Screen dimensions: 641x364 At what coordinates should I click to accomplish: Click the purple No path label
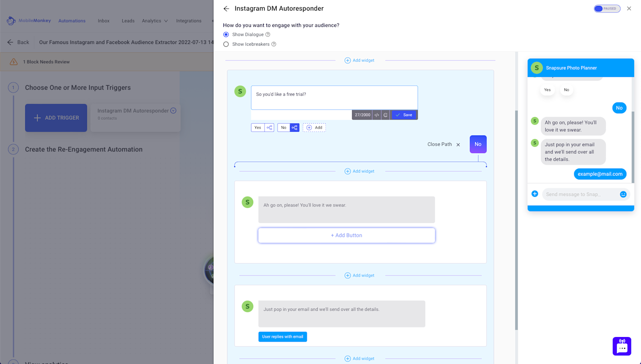[x=478, y=144]
